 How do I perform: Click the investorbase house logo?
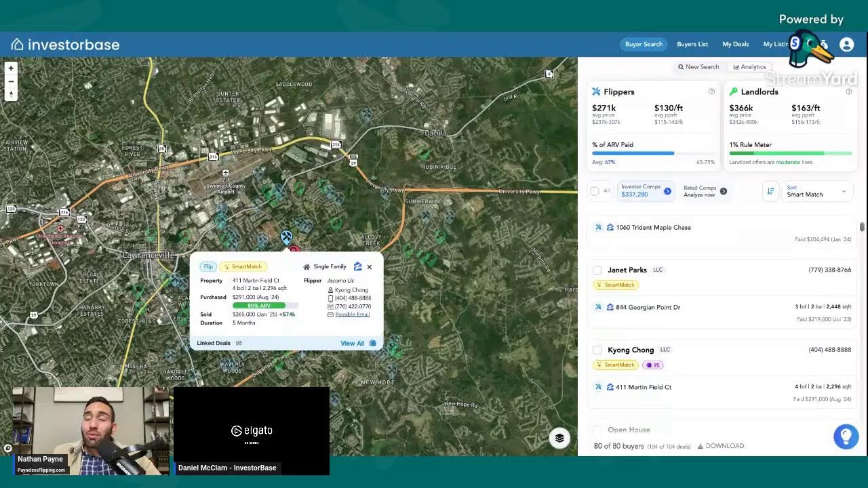tap(18, 45)
